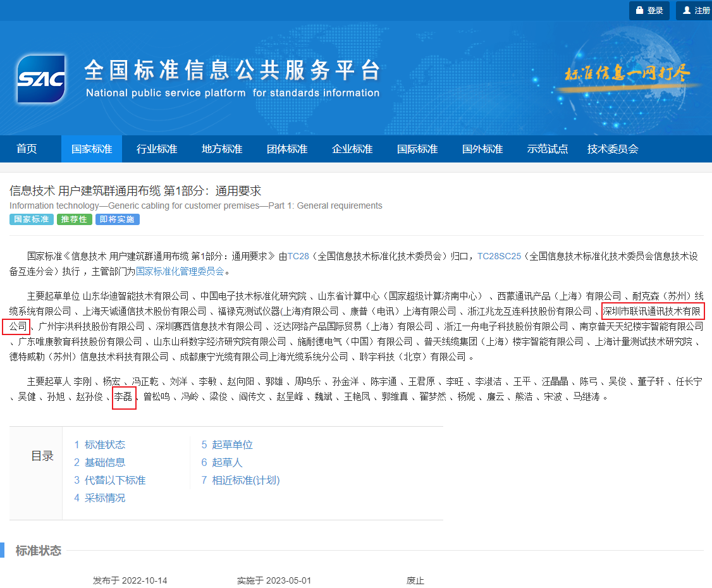Screen dimensions: 712x588
Task: Go to 7 相近标准(计划) section
Action: click(x=241, y=481)
